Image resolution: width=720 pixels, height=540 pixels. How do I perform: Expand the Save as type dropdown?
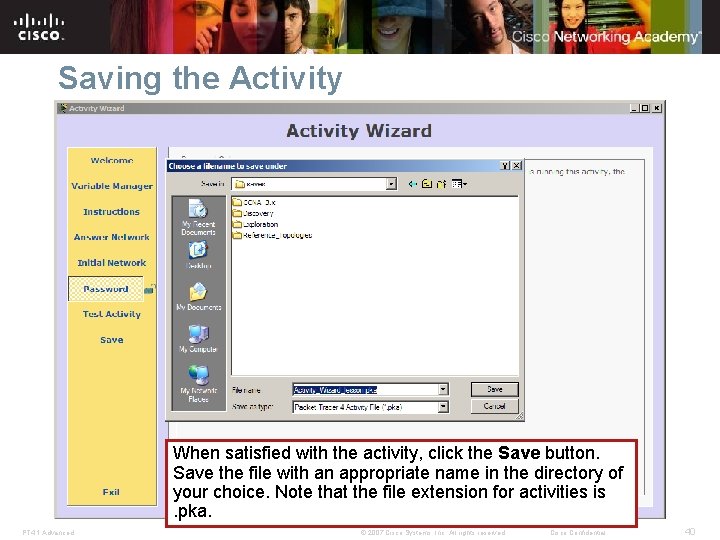(x=443, y=407)
